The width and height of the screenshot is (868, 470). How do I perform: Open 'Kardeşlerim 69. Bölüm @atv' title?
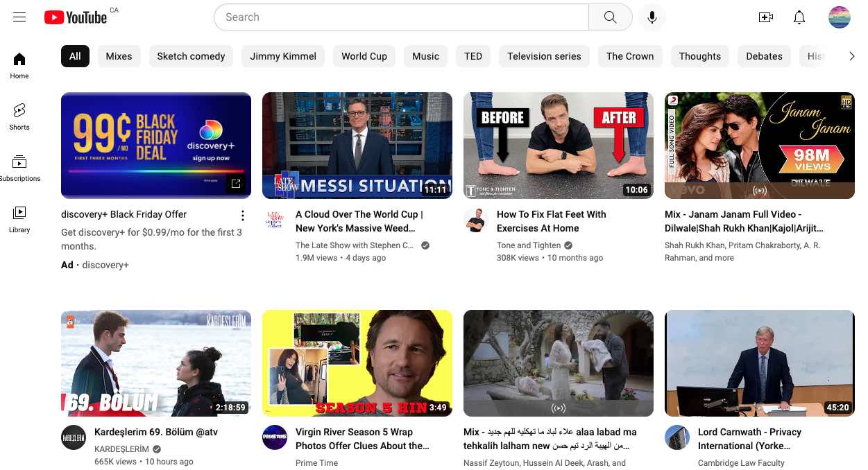tap(156, 432)
